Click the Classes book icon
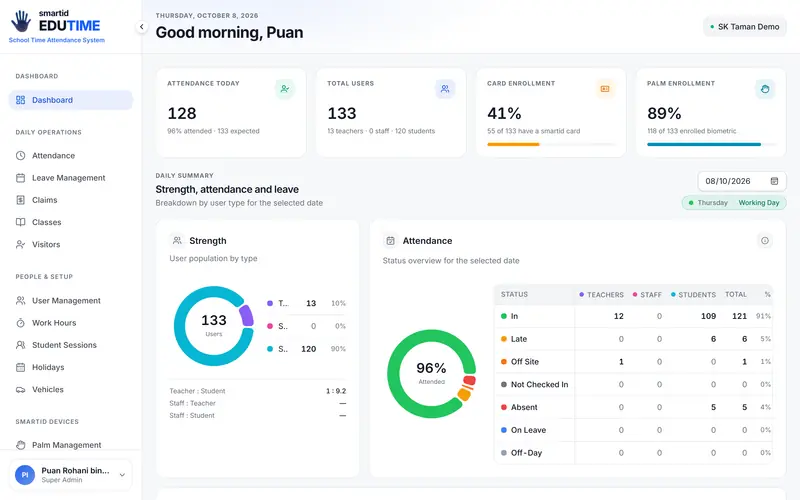The image size is (800, 500). [x=20, y=222]
